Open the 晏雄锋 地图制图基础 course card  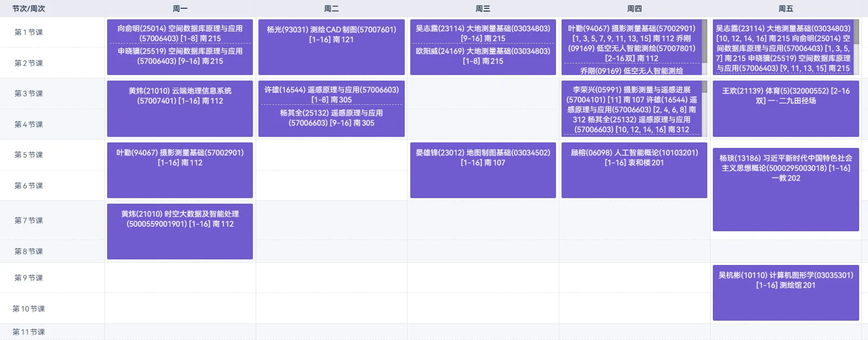tap(483, 170)
